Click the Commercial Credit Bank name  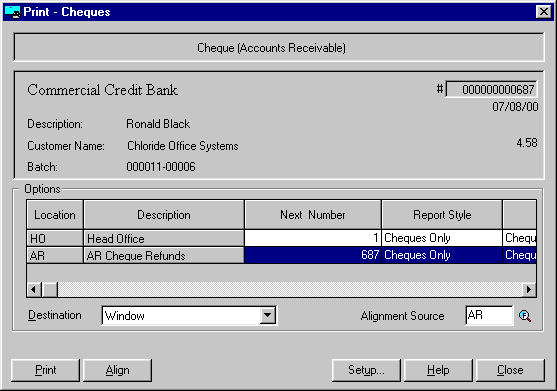[x=102, y=90]
